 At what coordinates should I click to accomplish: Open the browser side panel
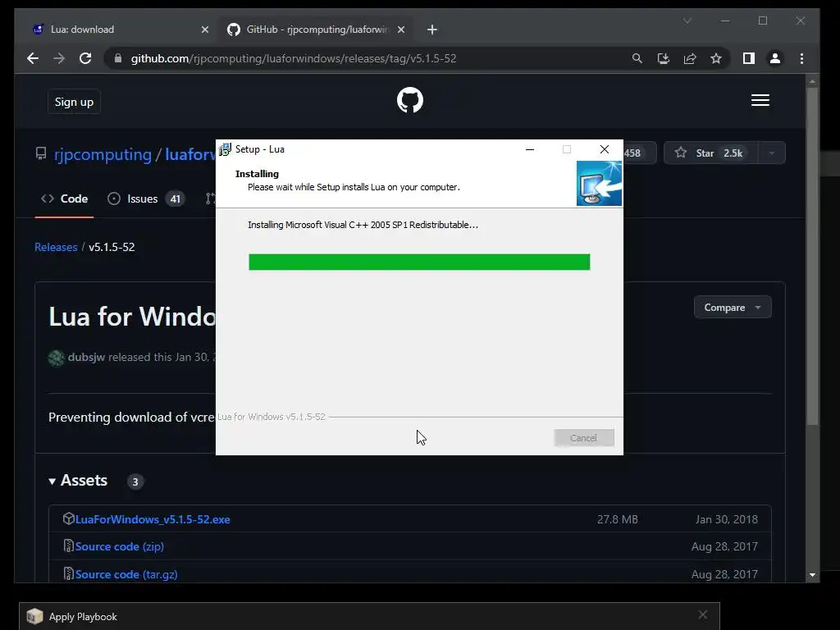pyautogui.click(x=749, y=58)
